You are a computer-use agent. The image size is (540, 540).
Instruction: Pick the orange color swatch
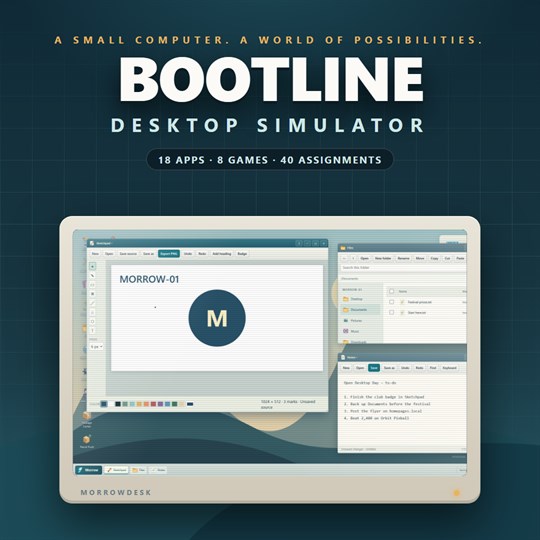pyautogui.click(x=146, y=404)
